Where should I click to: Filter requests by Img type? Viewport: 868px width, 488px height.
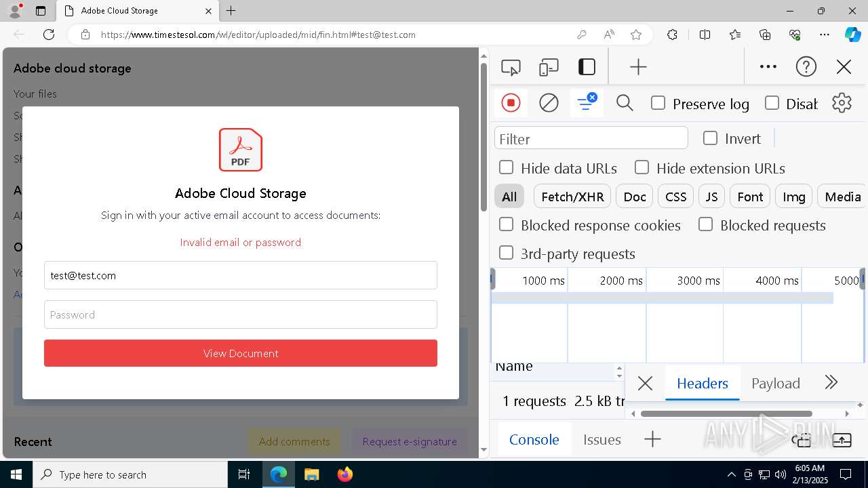click(x=793, y=197)
